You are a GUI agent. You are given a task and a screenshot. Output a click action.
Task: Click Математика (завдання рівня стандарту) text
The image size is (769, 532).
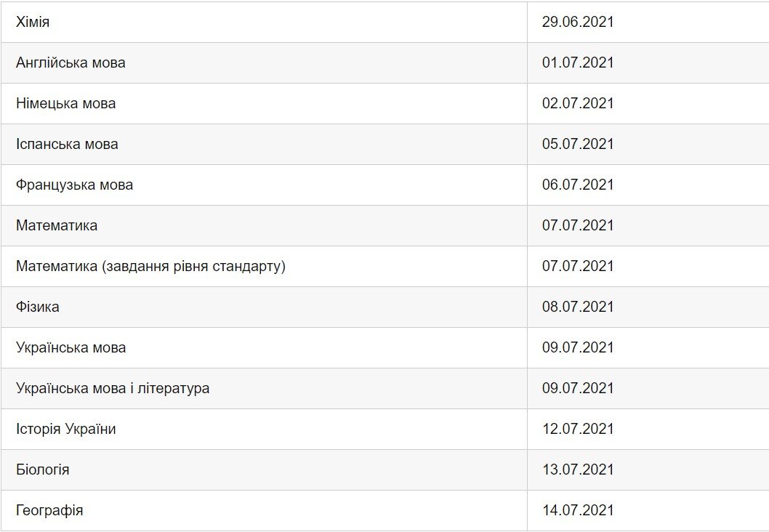(x=150, y=266)
